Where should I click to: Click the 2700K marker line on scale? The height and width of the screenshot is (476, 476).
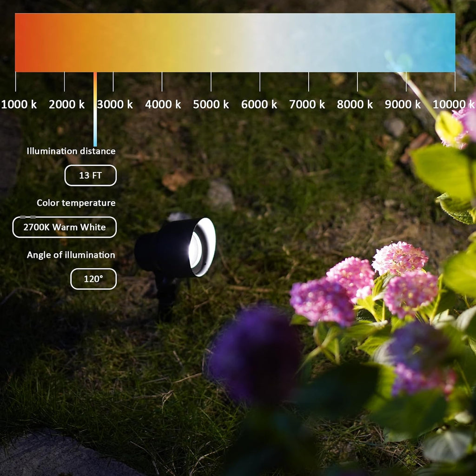coord(95,109)
